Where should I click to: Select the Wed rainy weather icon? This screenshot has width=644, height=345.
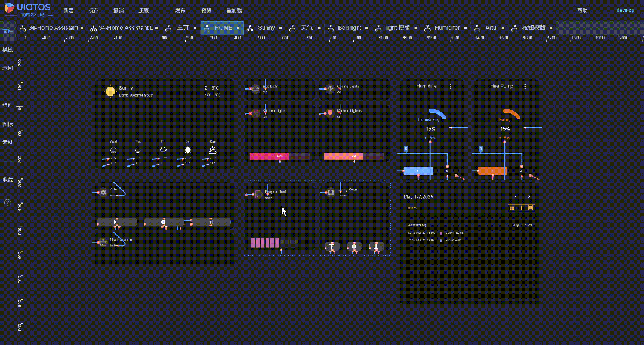(x=114, y=150)
